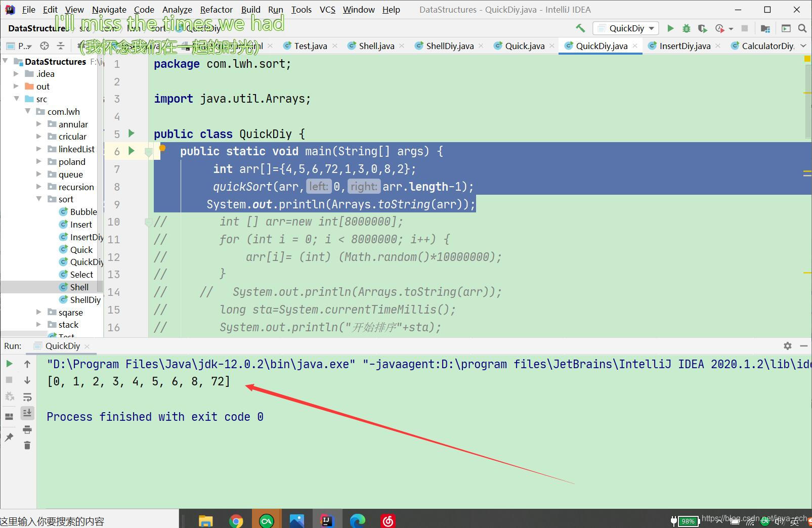The width and height of the screenshot is (812, 528).
Task: Open the QuickDiy run configuration dropdown
Action: coord(626,28)
